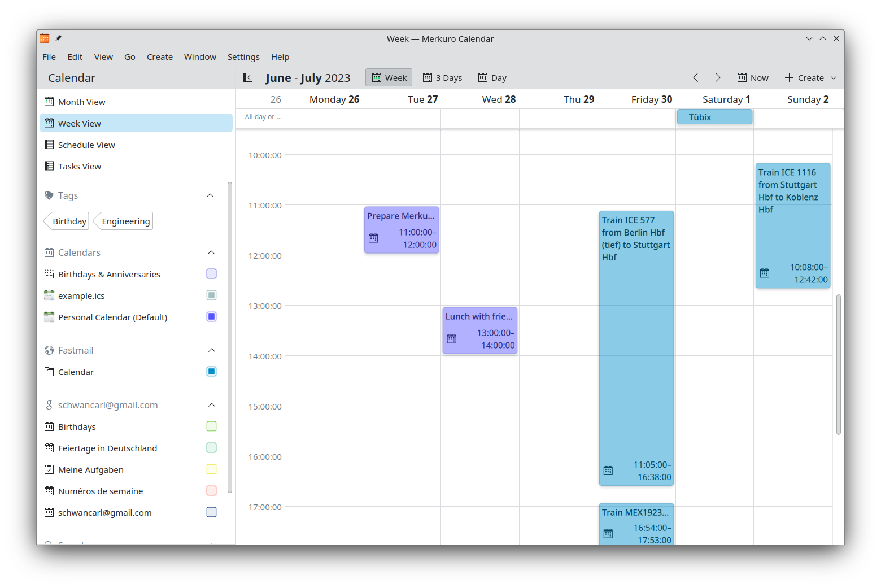Collapse the Tags section

[210, 195]
